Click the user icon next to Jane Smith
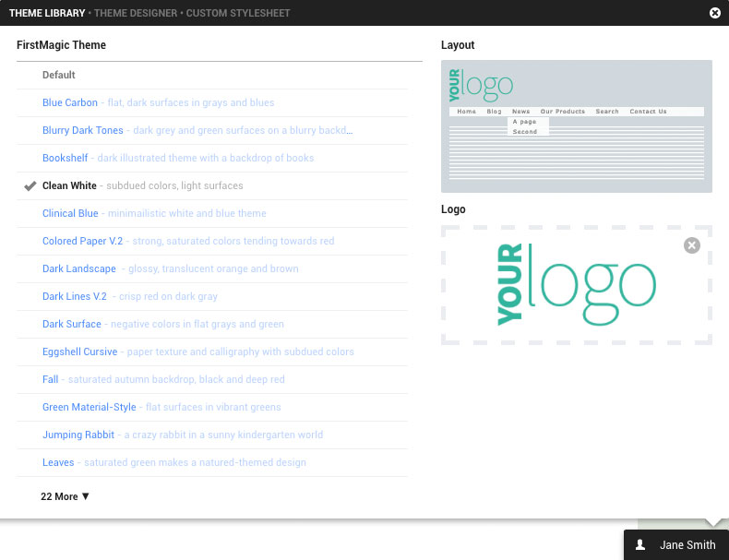The width and height of the screenshot is (729, 560). [640, 545]
